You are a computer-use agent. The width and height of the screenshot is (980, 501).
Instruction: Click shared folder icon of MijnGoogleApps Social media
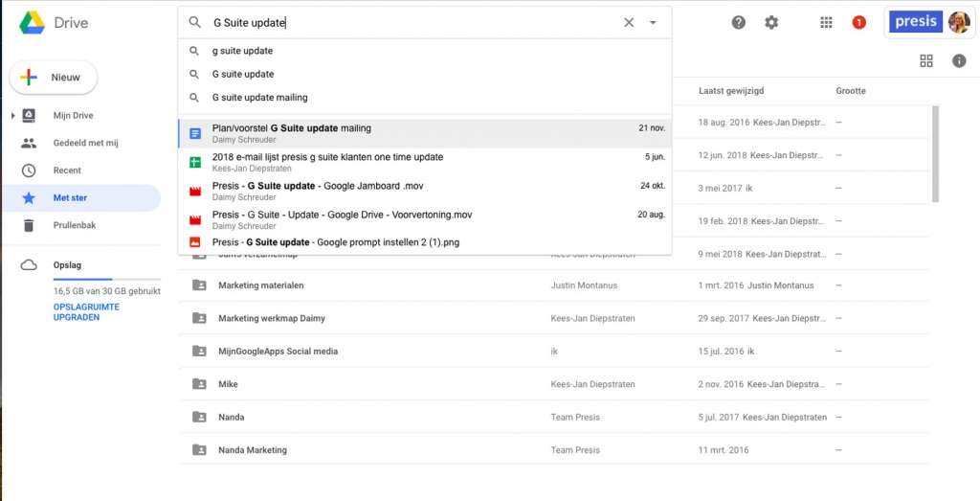199,352
